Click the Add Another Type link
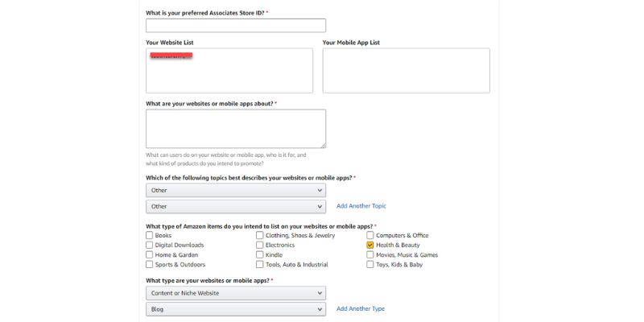Screen dimensions: 644x322 (361, 308)
